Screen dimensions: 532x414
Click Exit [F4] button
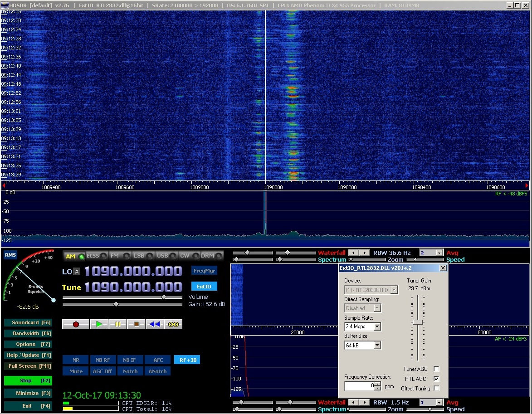click(28, 406)
